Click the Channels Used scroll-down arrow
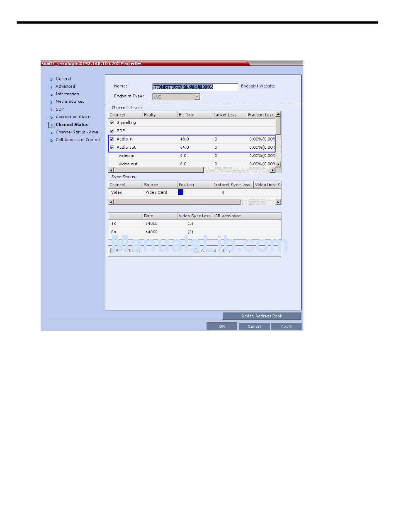The width and height of the screenshot is (394, 532). (278, 164)
